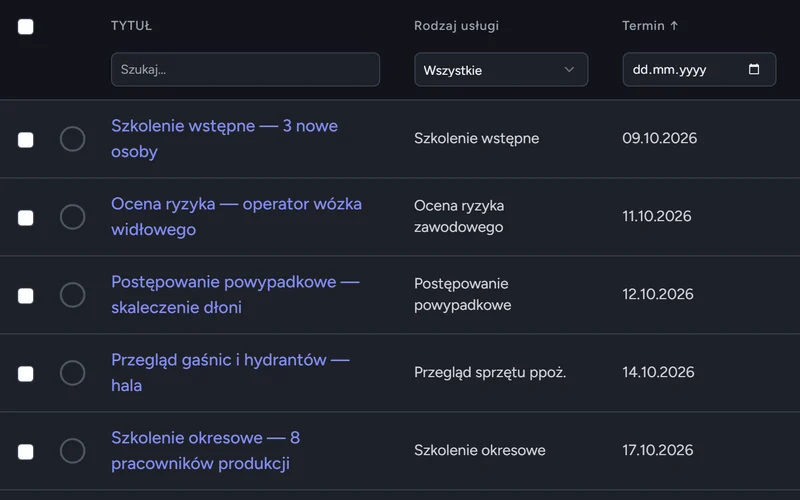Select the 14.10.2026 date cell
Image resolution: width=800 pixels, height=500 pixels.
point(658,372)
